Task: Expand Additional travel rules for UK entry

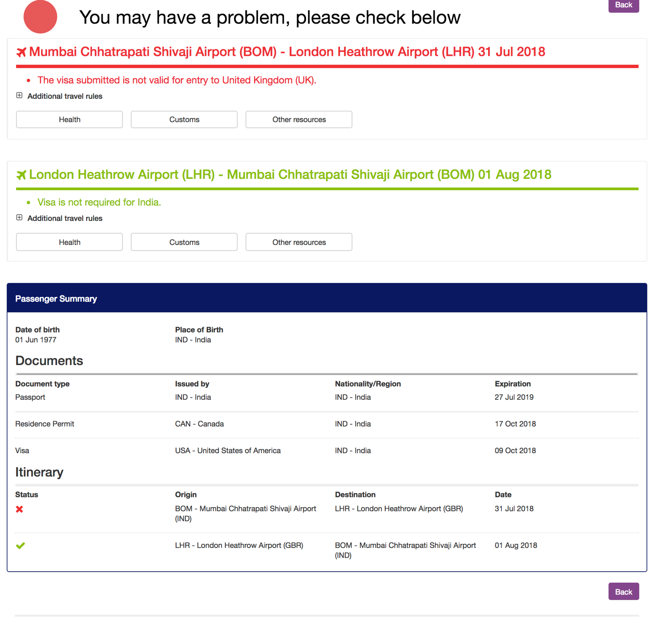Action: pos(65,96)
